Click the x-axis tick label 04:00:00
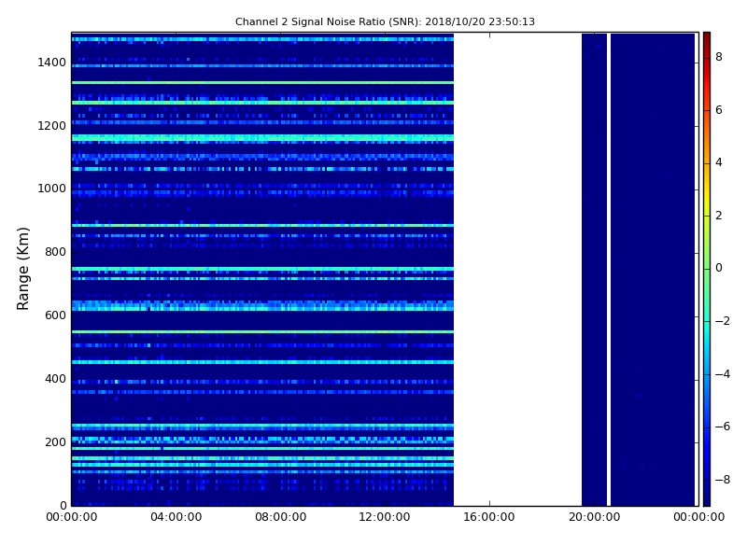 [x=176, y=517]
